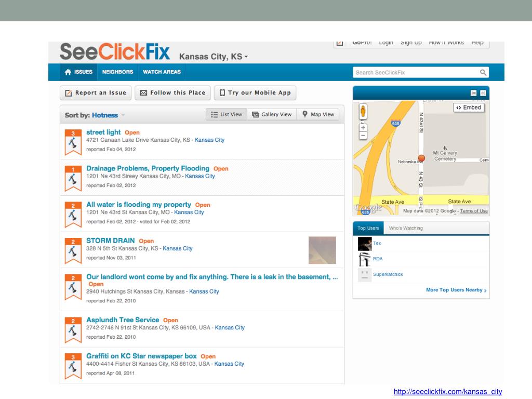This screenshot has width=532, height=399.
Task: Open the Asplundh Tree Service issue
Action: click(123, 320)
